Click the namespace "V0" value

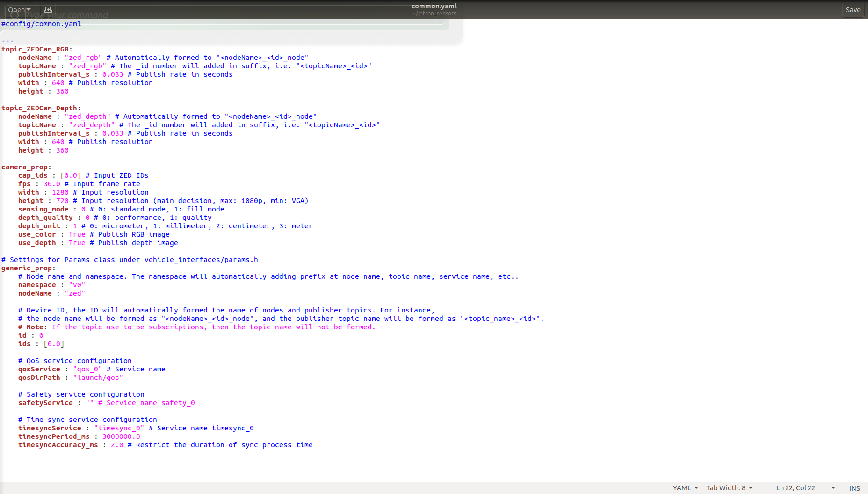[x=77, y=285]
